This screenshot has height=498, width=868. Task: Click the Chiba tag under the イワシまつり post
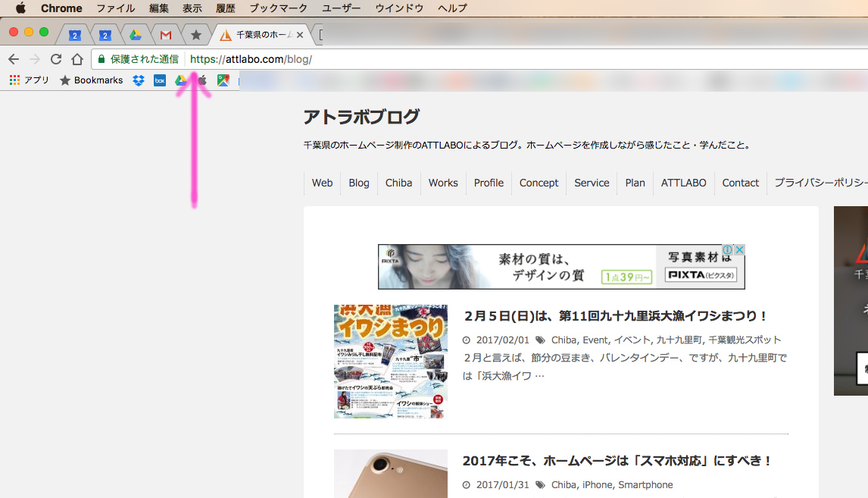pyautogui.click(x=564, y=340)
